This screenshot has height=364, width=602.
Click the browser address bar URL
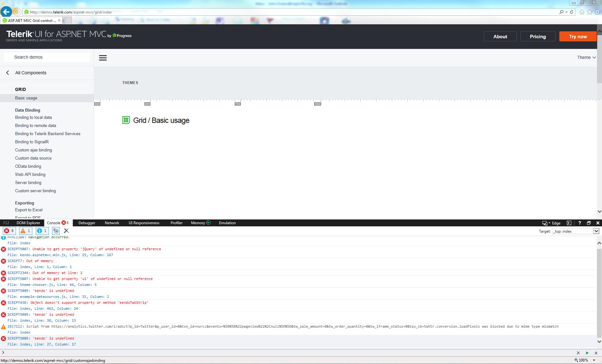(x=71, y=12)
